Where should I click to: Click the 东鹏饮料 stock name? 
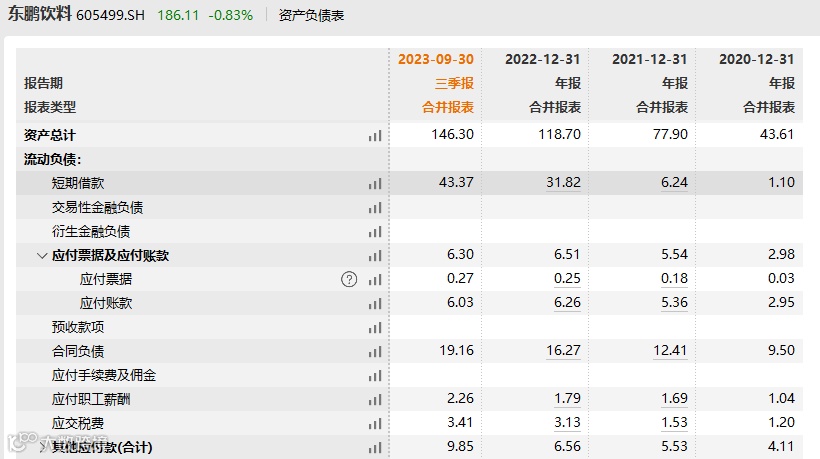click(x=39, y=14)
